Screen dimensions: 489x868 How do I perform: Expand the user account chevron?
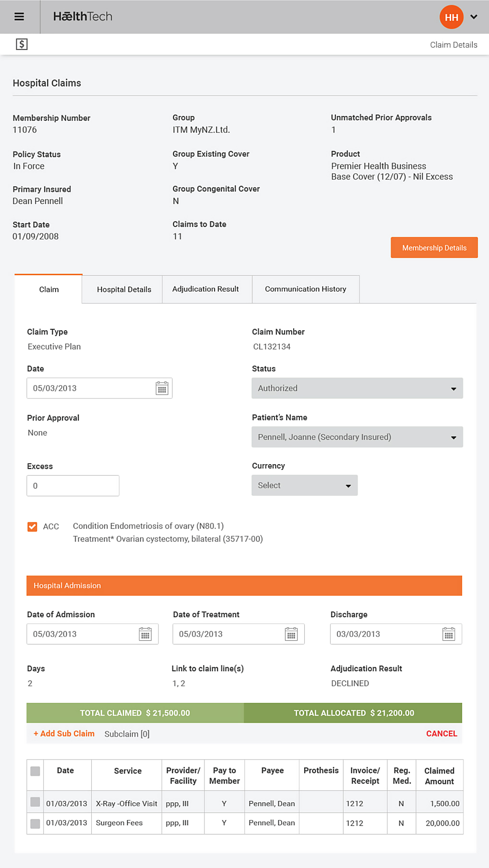pyautogui.click(x=474, y=17)
